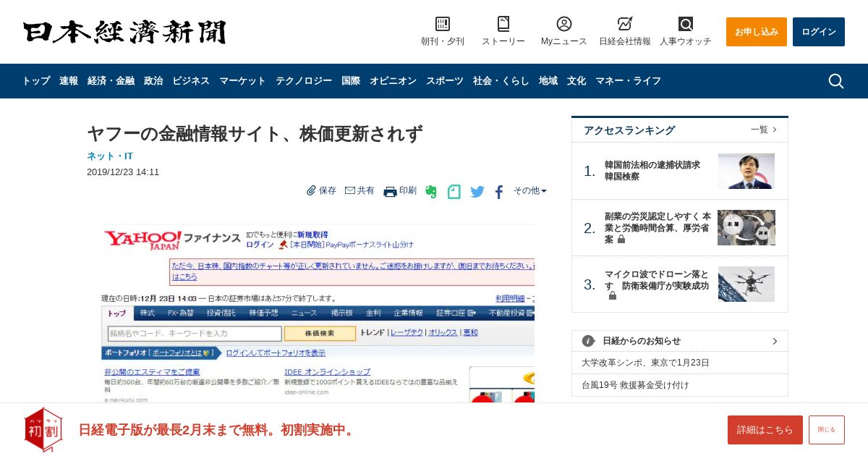Image resolution: width=868 pixels, height=456 pixels.
Task: Click the Yahoo Finance screenshot image
Action: click(318, 313)
